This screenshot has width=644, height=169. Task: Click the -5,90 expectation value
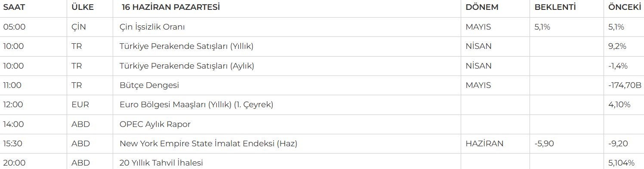(x=544, y=144)
